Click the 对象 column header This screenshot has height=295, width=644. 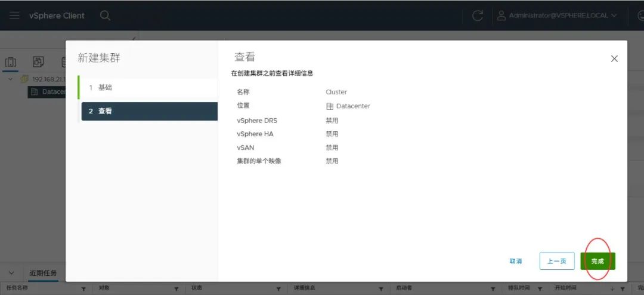(104, 288)
